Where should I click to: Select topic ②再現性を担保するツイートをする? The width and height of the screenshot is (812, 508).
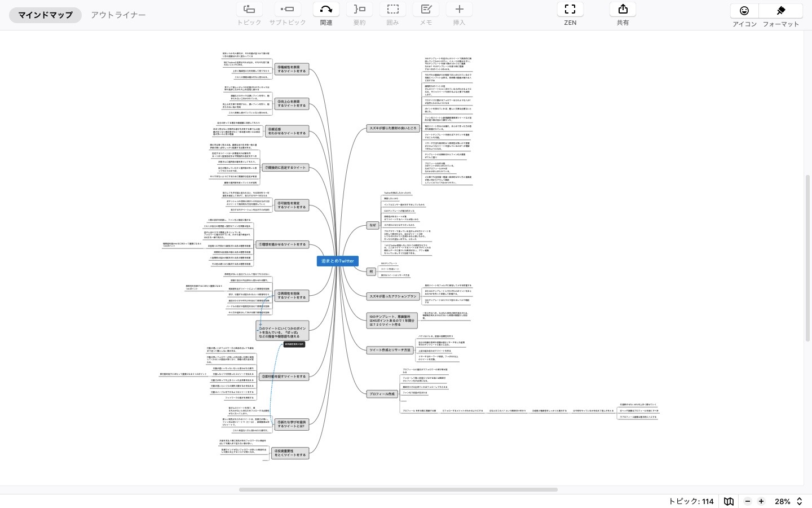click(x=292, y=295)
